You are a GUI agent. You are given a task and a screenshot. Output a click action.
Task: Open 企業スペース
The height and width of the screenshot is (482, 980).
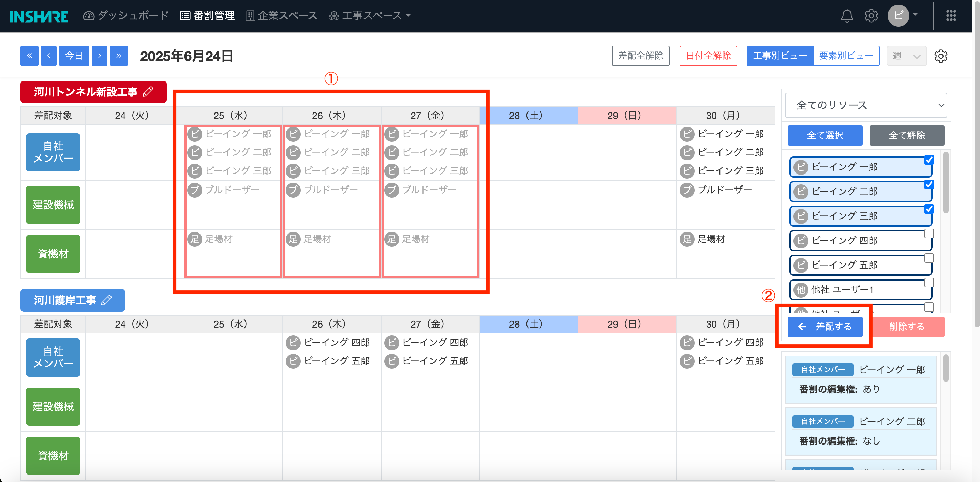point(282,16)
